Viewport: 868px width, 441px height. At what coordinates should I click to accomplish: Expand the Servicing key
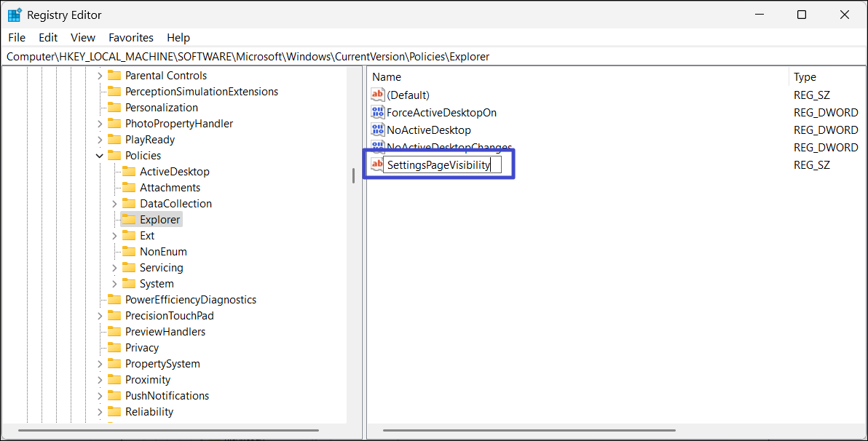point(114,268)
